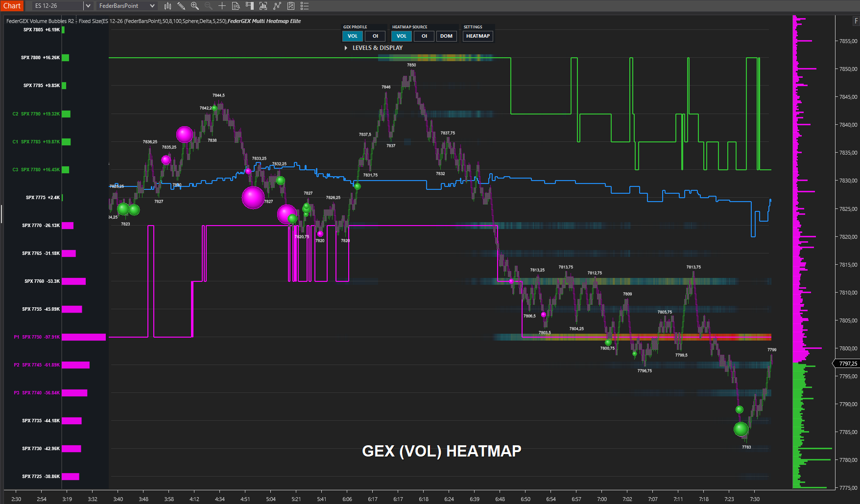Click the FederGEX Volume Bubbles R2 indicator label

tap(40, 21)
